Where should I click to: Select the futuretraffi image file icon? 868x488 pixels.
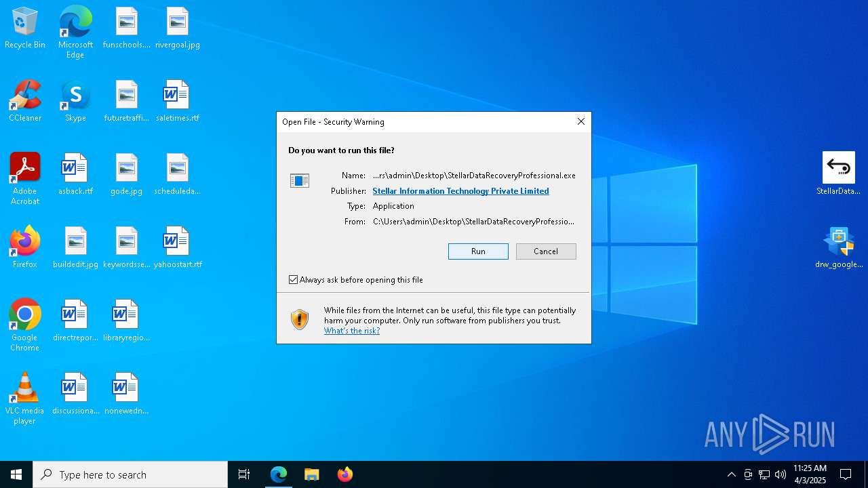[126, 101]
